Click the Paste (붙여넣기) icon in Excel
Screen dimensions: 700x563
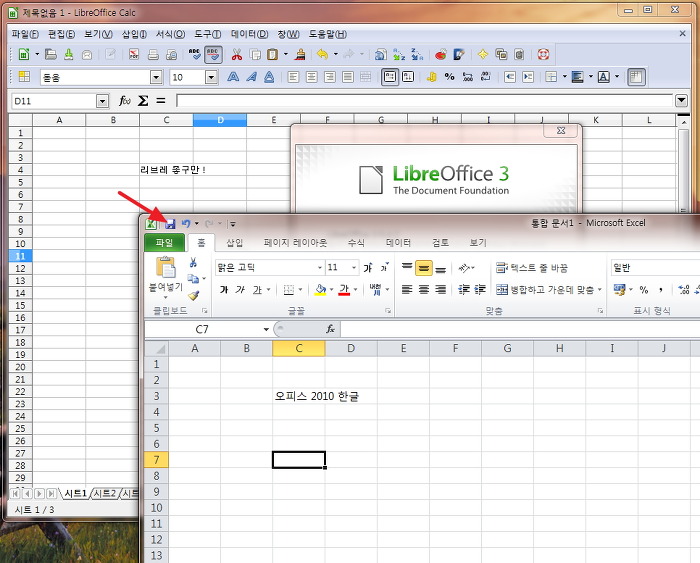(x=166, y=267)
